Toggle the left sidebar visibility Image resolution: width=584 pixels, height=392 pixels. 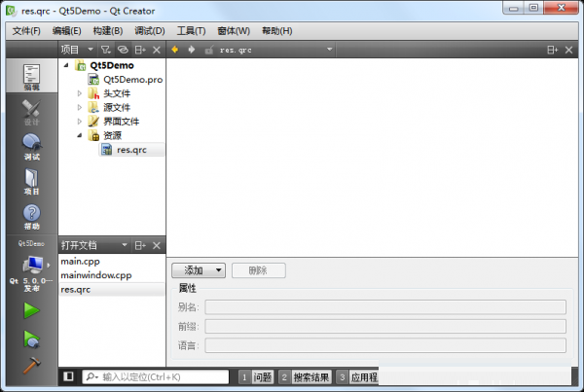tap(68, 376)
